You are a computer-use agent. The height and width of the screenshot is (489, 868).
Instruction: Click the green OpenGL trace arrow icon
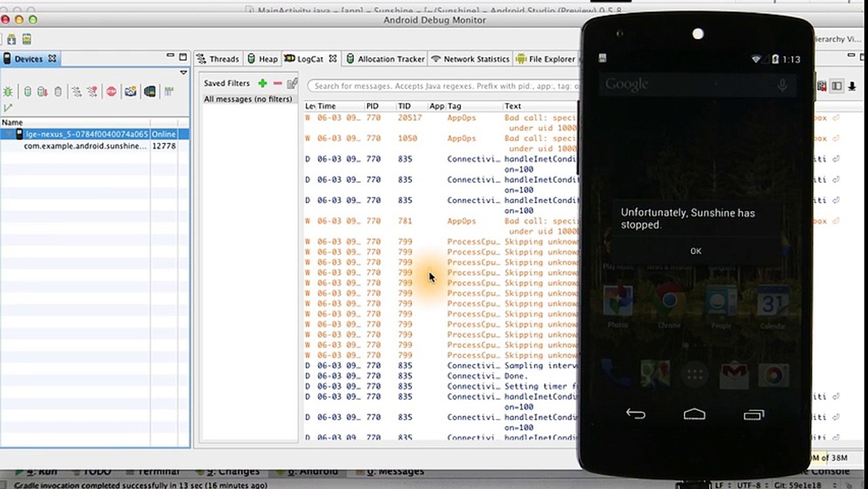point(7,108)
